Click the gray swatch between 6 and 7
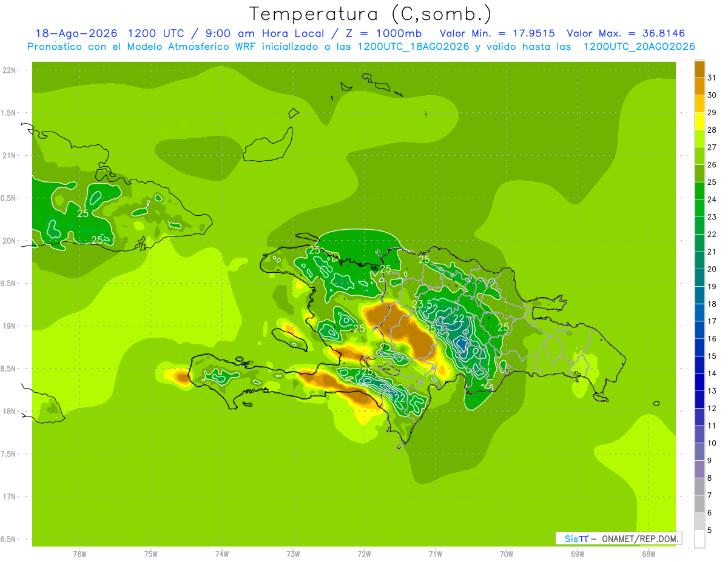The image size is (728, 562). coord(699,504)
